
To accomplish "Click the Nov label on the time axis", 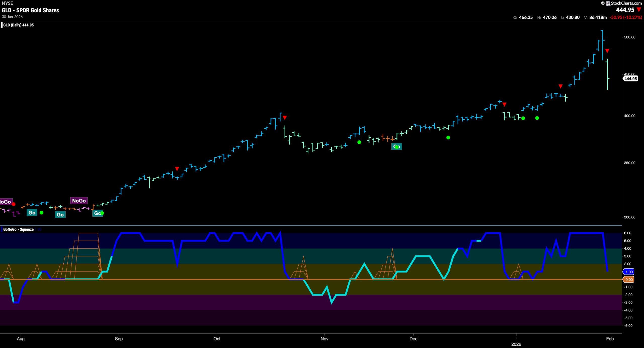I will click(x=325, y=339).
